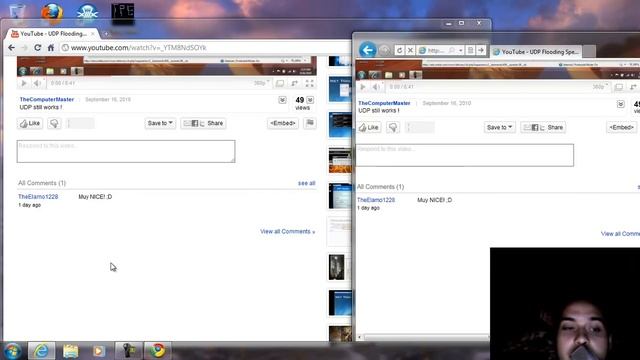Play the video in the Chrome window

click(x=24, y=83)
